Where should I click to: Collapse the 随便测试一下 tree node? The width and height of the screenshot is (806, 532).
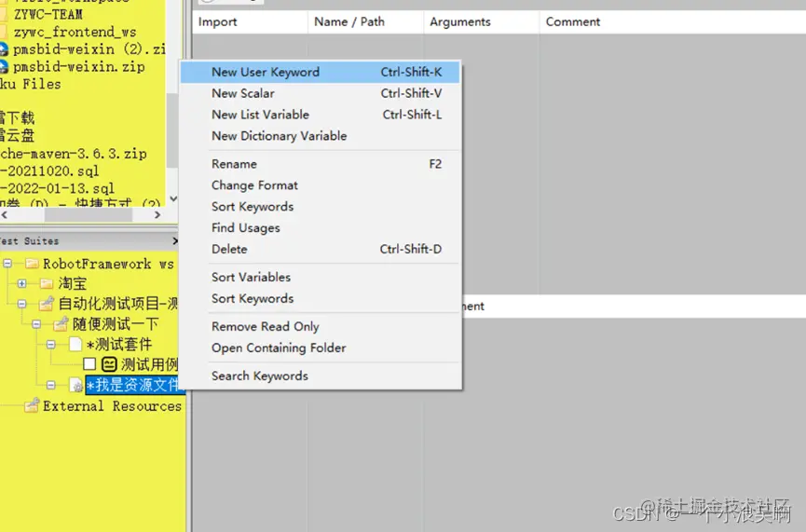[x=36, y=324]
